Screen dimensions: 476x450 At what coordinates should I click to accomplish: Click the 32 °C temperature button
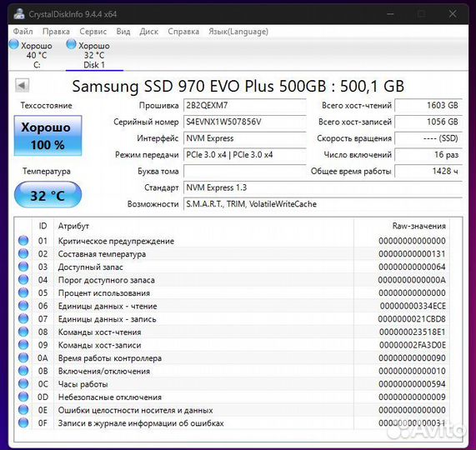[x=48, y=195]
